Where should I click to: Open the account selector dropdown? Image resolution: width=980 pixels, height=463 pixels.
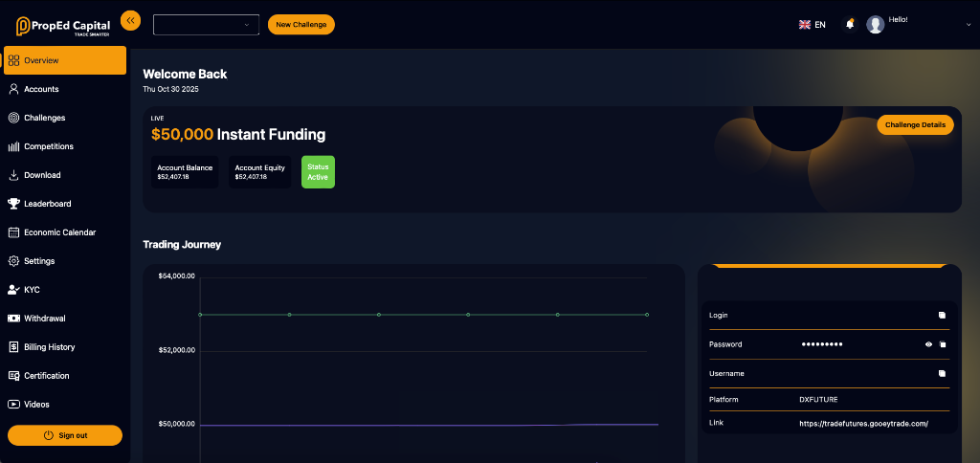tap(207, 25)
